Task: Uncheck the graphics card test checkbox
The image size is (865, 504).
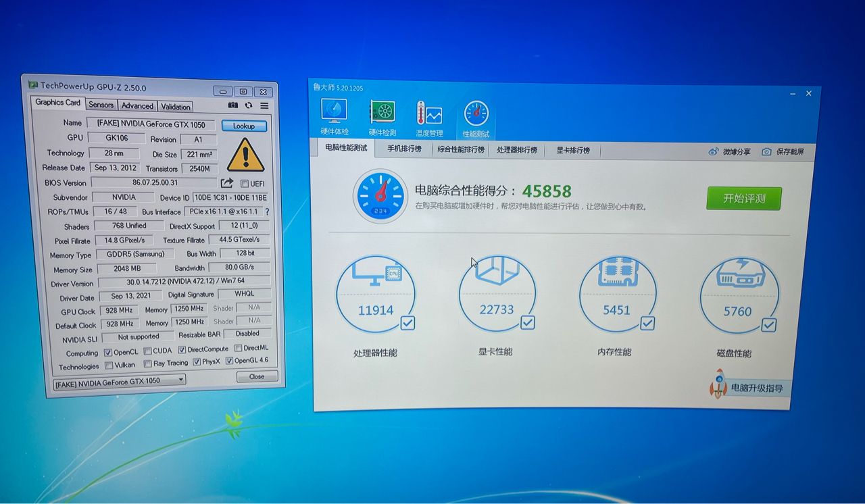Action: coord(528,323)
